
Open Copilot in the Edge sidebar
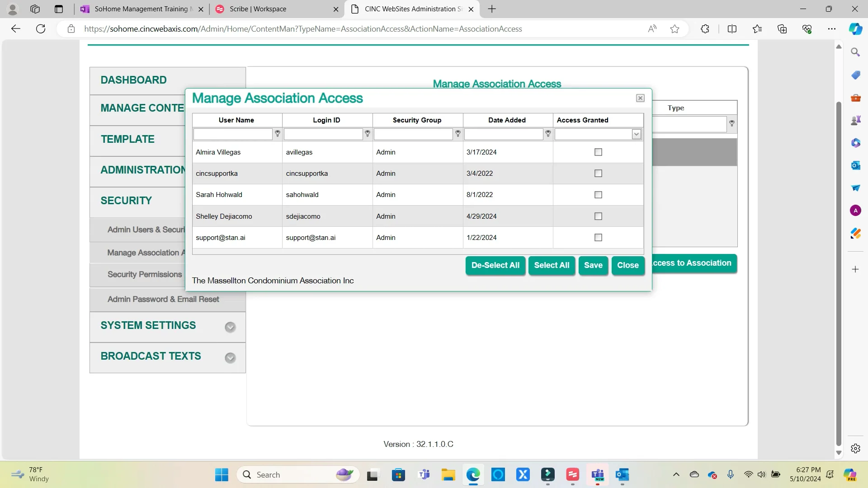[855, 28]
